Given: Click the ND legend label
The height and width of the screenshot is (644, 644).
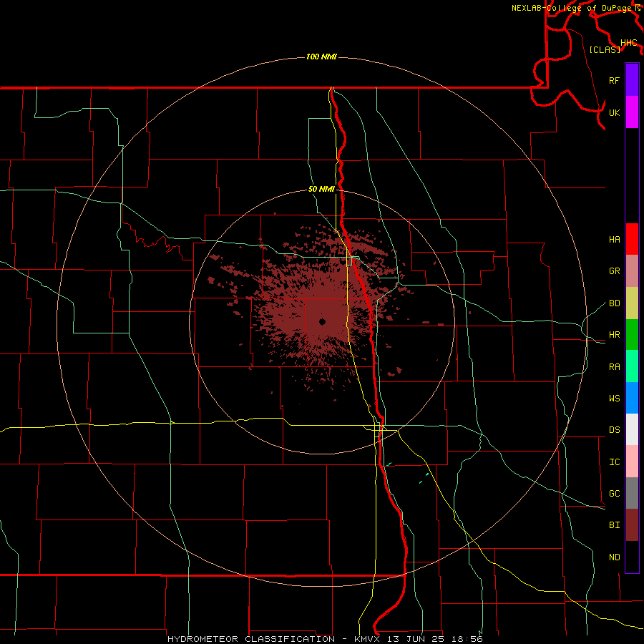Looking at the screenshot, I should coord(614,557).
